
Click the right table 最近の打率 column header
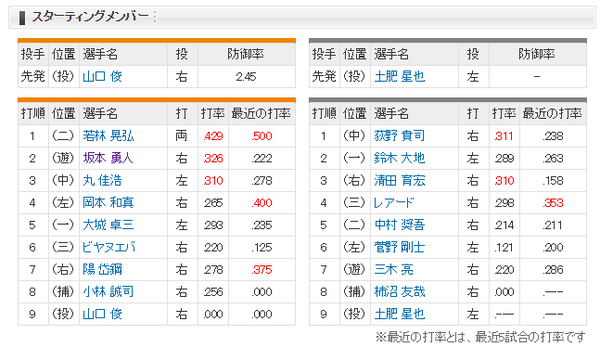pyautogui.click(x=553, y=114)
